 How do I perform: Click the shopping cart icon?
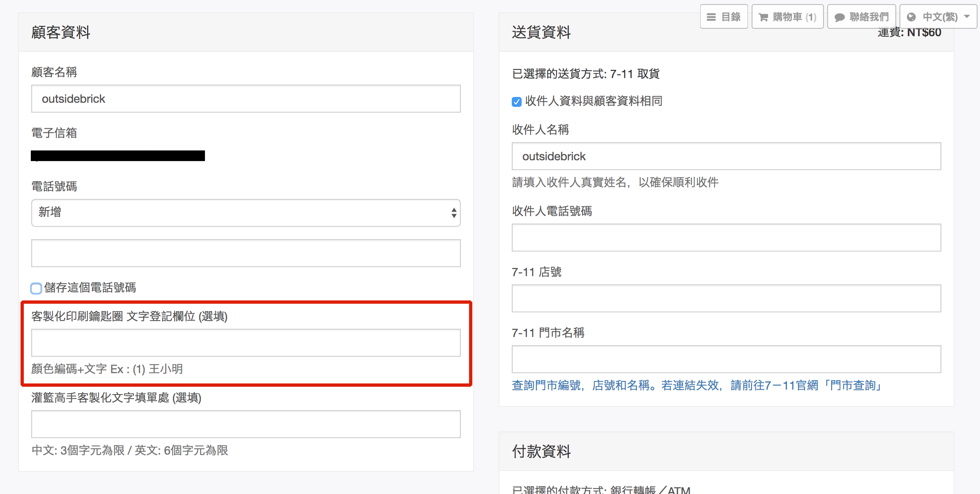pyautogui.click(x=763, y=17)
